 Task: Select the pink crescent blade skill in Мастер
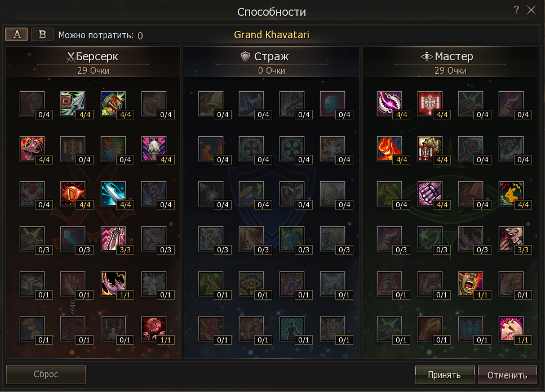pyautogui.click(x=389, y=104)
